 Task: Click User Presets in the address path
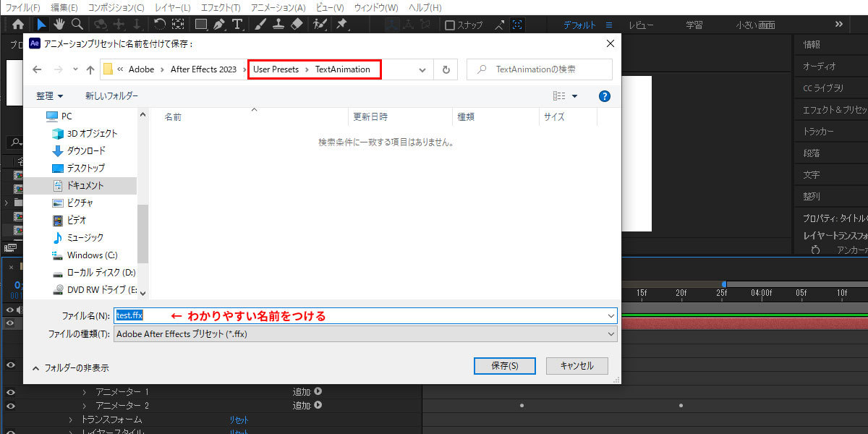276,69
